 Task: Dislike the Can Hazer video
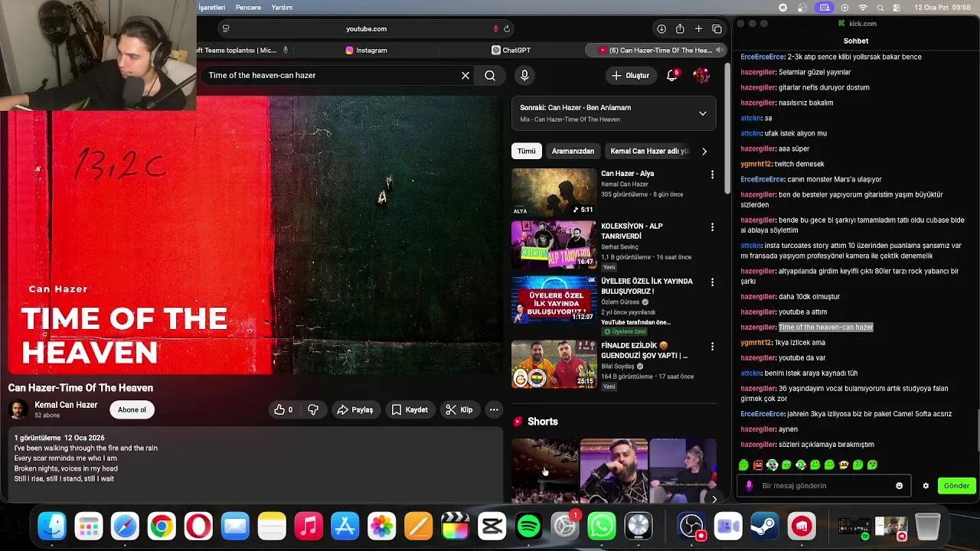312,409
